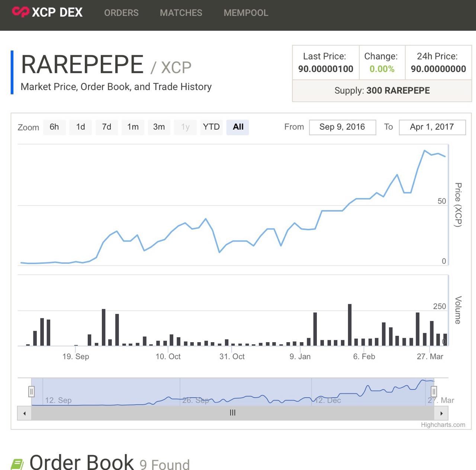476x470 pixels.
Task: Click the navigator left scroll arrow
Action: point(25,413)
